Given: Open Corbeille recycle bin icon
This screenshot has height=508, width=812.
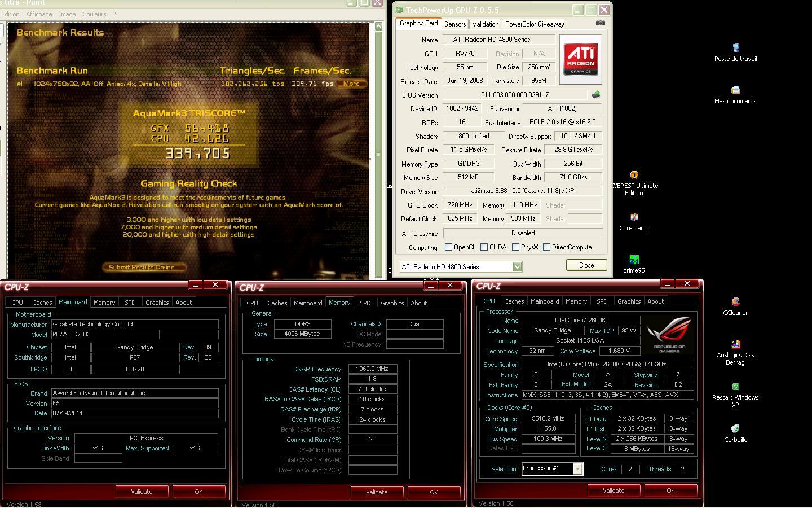Looking at the screenshot, I should pyautogui.click(x=735, y=429).
